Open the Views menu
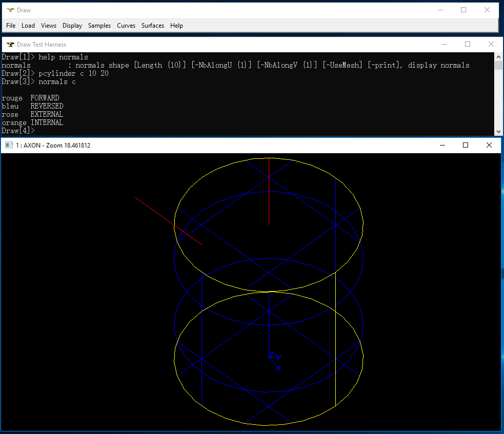Image resolution: width=504 pixels, height=434 pixels. tap(49, 26)
